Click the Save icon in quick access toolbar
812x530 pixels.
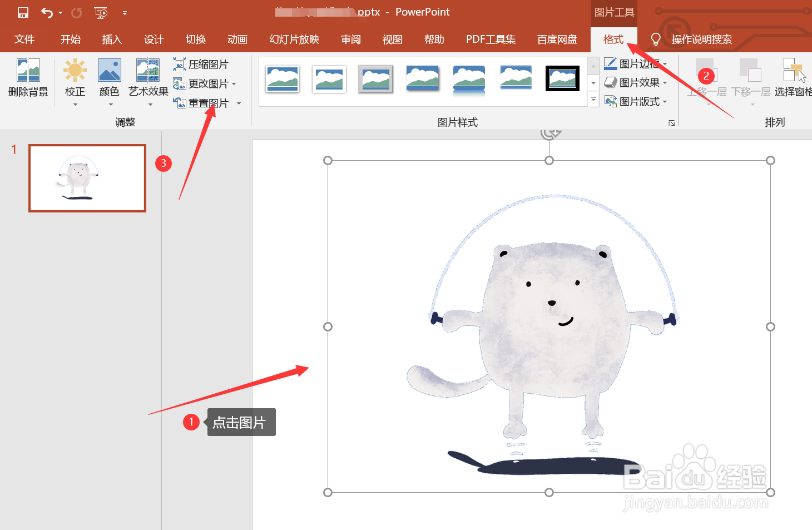click(x=23, y=12)
